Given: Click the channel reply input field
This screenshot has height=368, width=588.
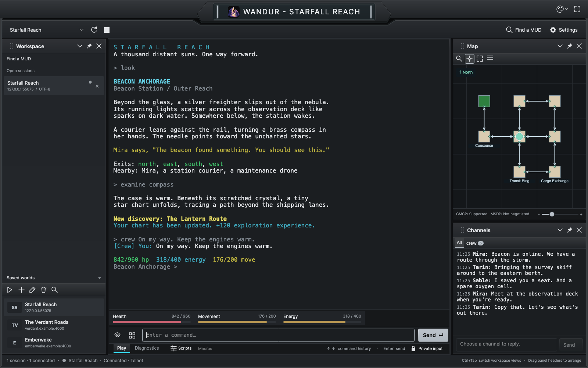Looking at the screenshot, I should coord(506,344).
